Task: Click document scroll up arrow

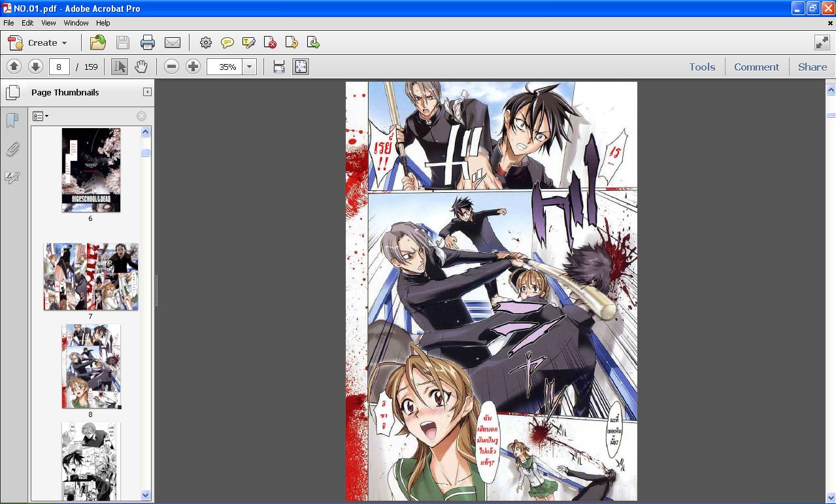Action: pyautogui.click(x=831, y=90)
